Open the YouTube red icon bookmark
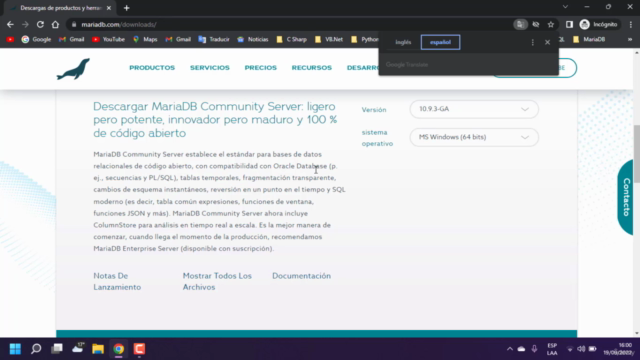 [x=10, y=39]
